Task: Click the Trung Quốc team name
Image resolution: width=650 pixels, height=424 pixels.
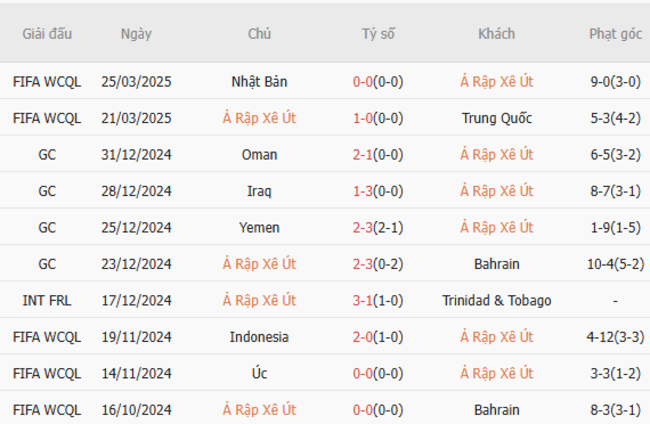Action: (x=497, y=118)
